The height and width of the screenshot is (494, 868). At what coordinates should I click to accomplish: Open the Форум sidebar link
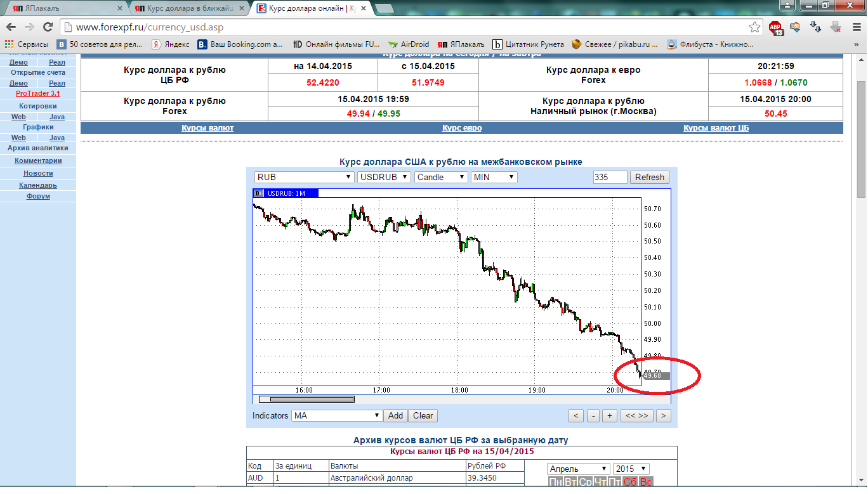point(38,196)
